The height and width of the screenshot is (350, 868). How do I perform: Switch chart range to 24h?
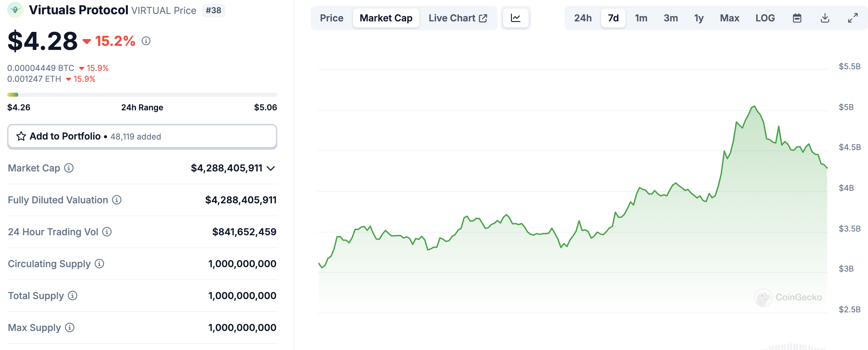coord(583,18)
